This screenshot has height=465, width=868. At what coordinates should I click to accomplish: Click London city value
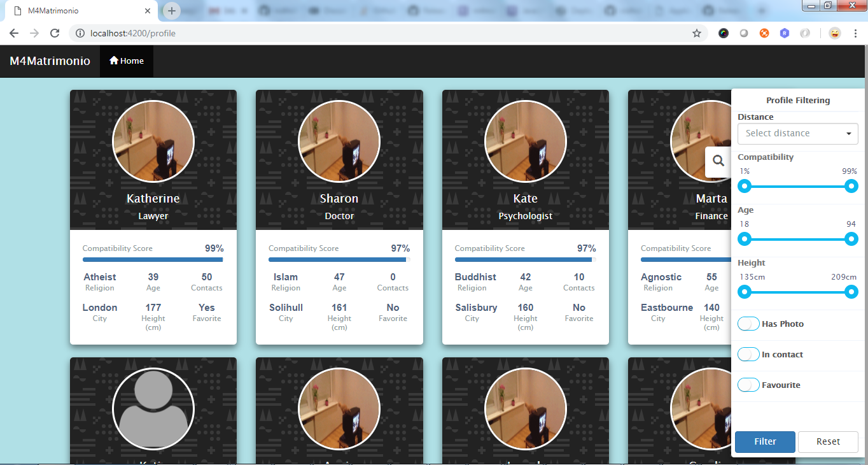click(100, 308)
